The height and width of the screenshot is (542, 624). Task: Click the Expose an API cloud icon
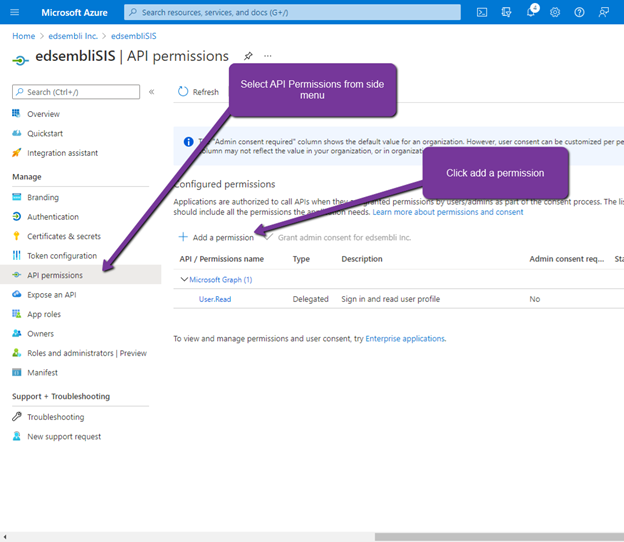(x=16, y=294)
